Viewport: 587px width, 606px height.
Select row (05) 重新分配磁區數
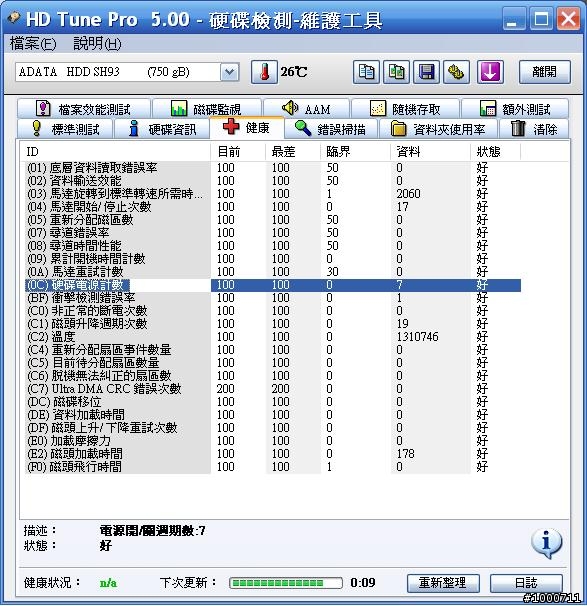[x=273, y=220]
